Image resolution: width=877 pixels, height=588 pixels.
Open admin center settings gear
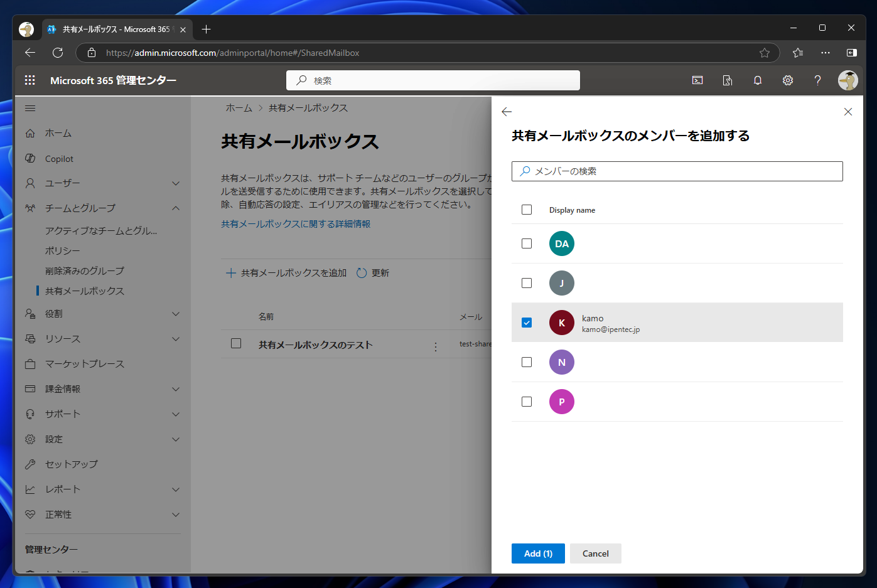coord(787,80)
